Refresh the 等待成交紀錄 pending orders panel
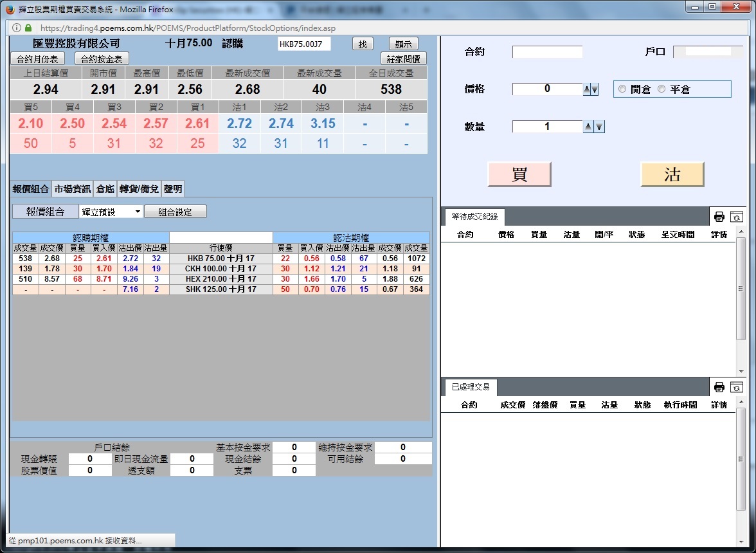The image size is (756, 553). click(x=737, y=217)
